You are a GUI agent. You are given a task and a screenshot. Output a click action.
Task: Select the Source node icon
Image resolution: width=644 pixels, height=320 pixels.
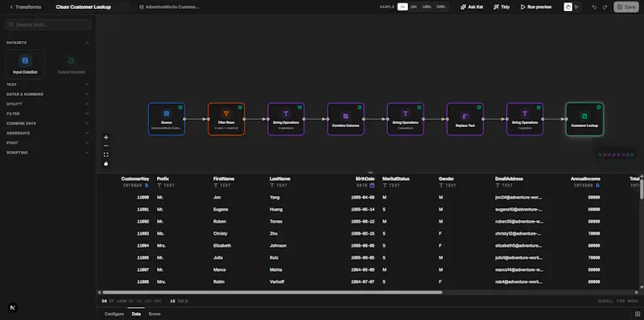(x=167, y=113)
